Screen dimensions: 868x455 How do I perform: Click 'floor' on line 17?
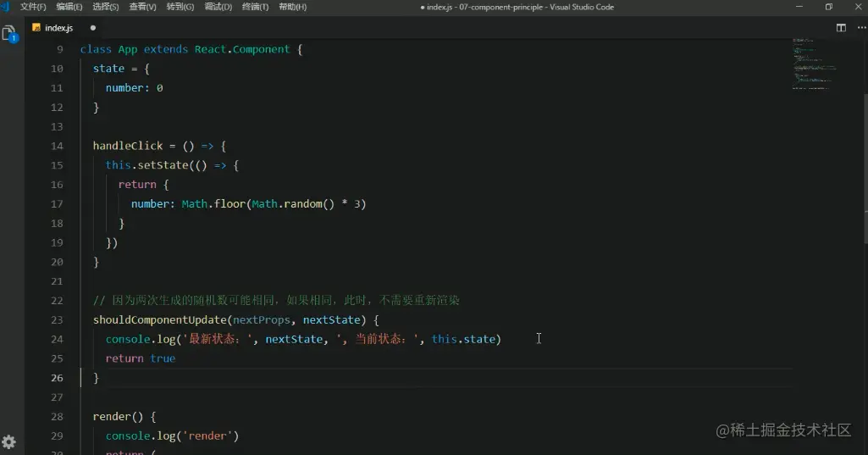(229, 204)
